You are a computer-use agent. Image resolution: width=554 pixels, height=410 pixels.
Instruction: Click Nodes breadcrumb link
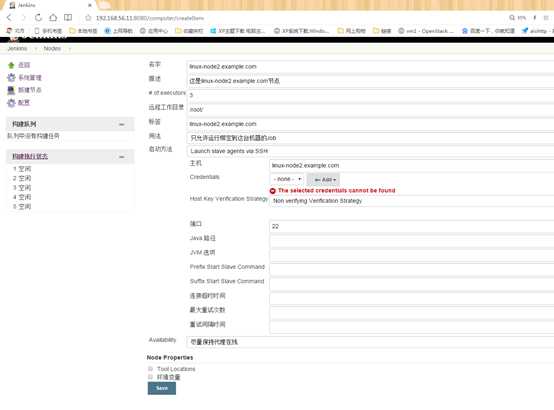point(52,48)
